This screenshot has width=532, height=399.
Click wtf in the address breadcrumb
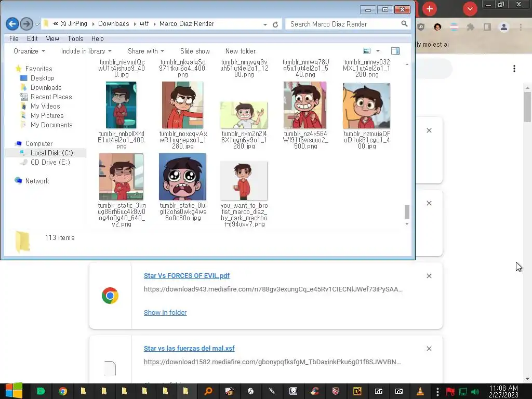click(x=144, y=24)
